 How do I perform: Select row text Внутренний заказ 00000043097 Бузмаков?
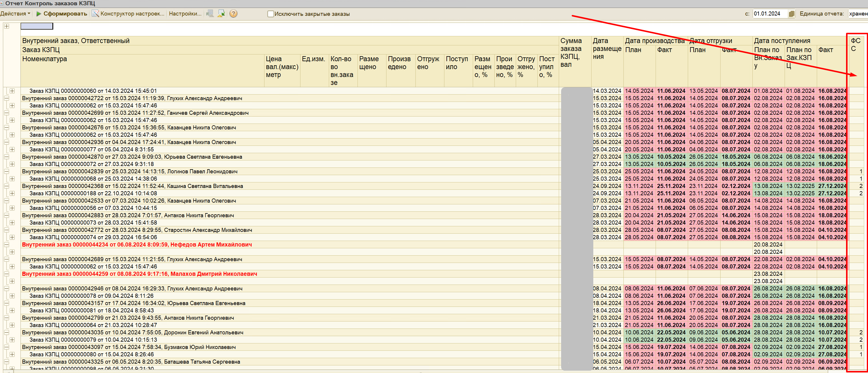129,347
